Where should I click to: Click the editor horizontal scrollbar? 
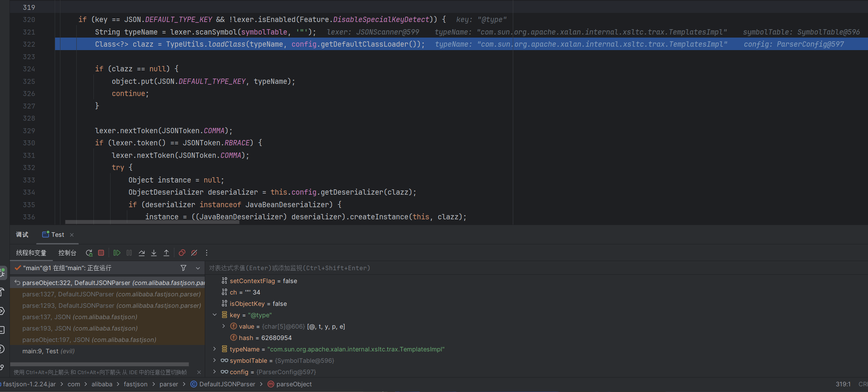(152, 222)
